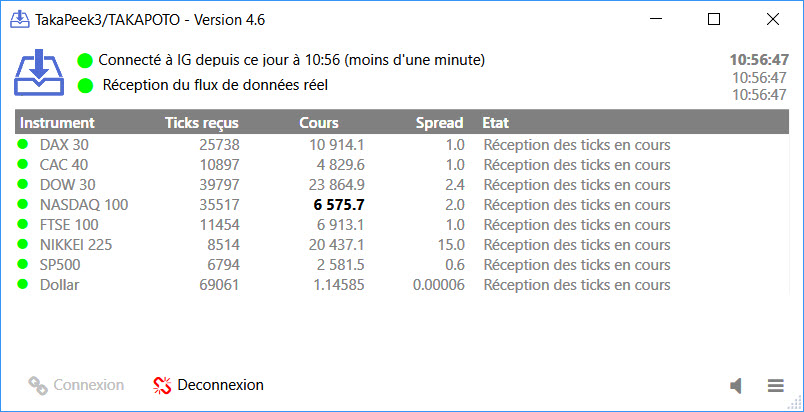This screenshot has height=412, width=804.
Task: Click the Cours column header
Action: 319,123
